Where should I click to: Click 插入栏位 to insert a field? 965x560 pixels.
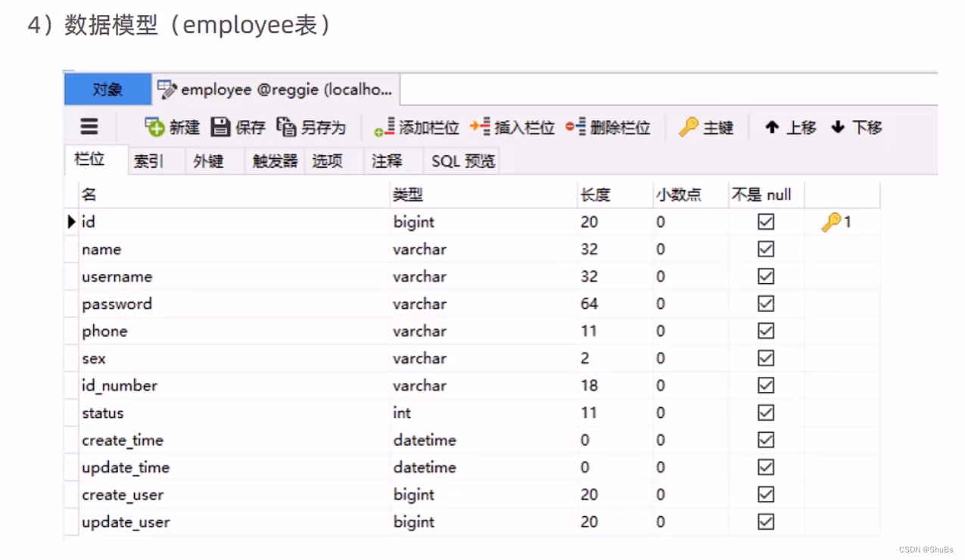tap(512, 127)
